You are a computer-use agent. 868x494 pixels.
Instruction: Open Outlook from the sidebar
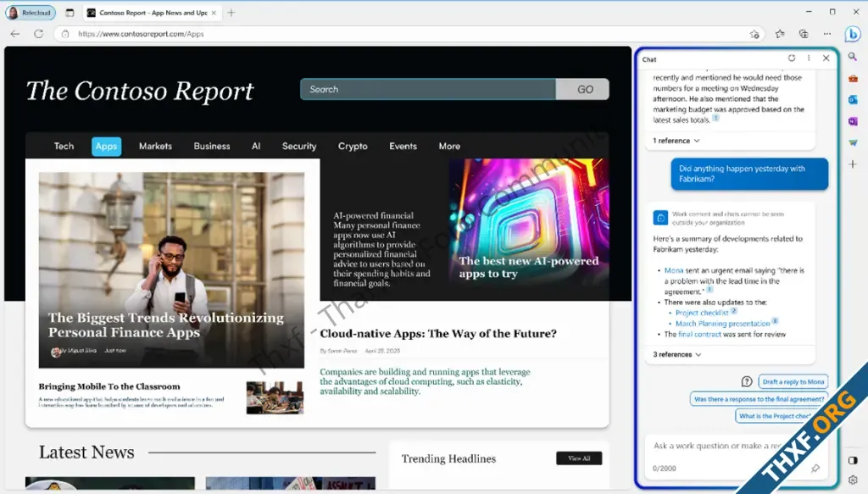coord(853,100)
